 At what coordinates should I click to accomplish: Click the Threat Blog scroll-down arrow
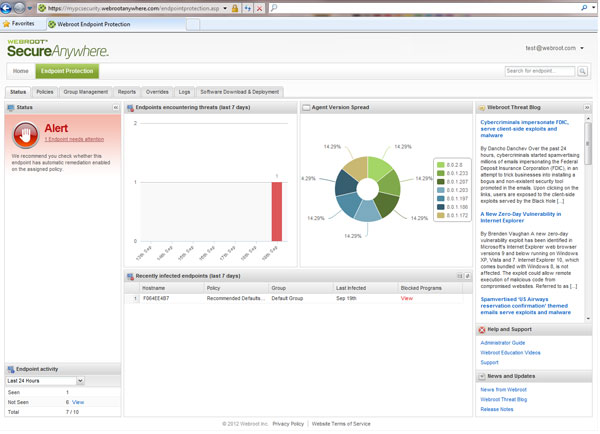coord(588,318)
